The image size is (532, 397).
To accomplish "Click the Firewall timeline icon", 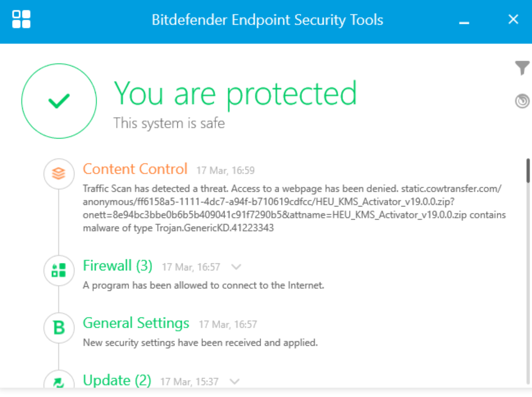I will (x=59, y=270).
